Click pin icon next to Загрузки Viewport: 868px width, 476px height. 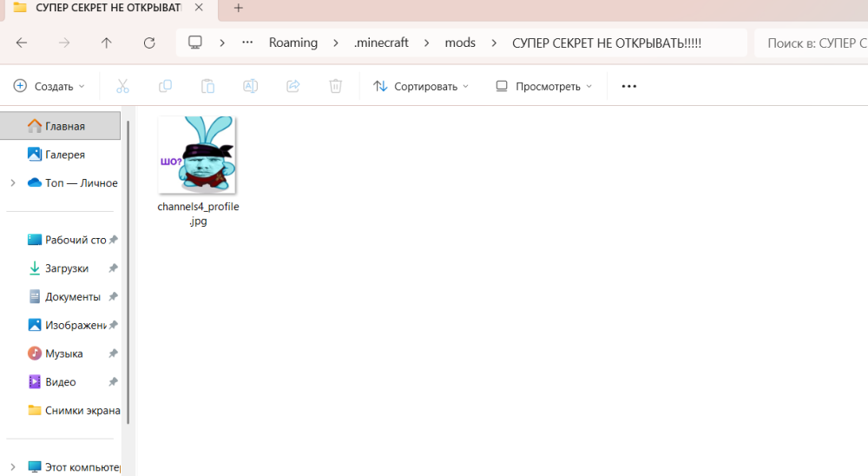point(113,268)
